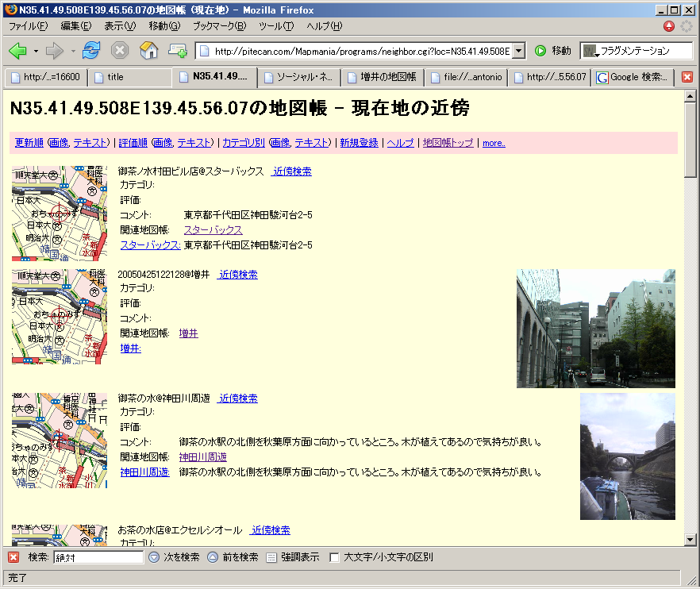This screenshot has width=700, height=589.
Task: Switch to the file://...antonio tab
Action: click(466, 77)
